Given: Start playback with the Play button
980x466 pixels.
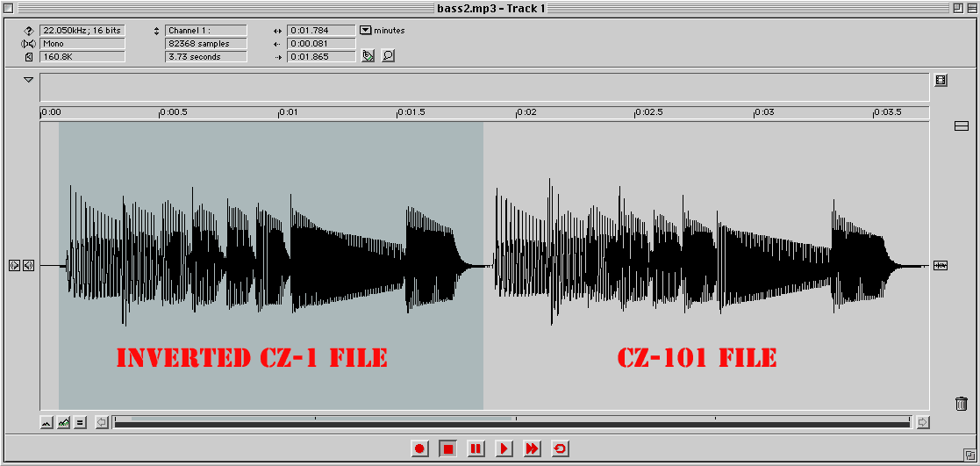Looking at the screenshot, I should (x=504, y=448).
